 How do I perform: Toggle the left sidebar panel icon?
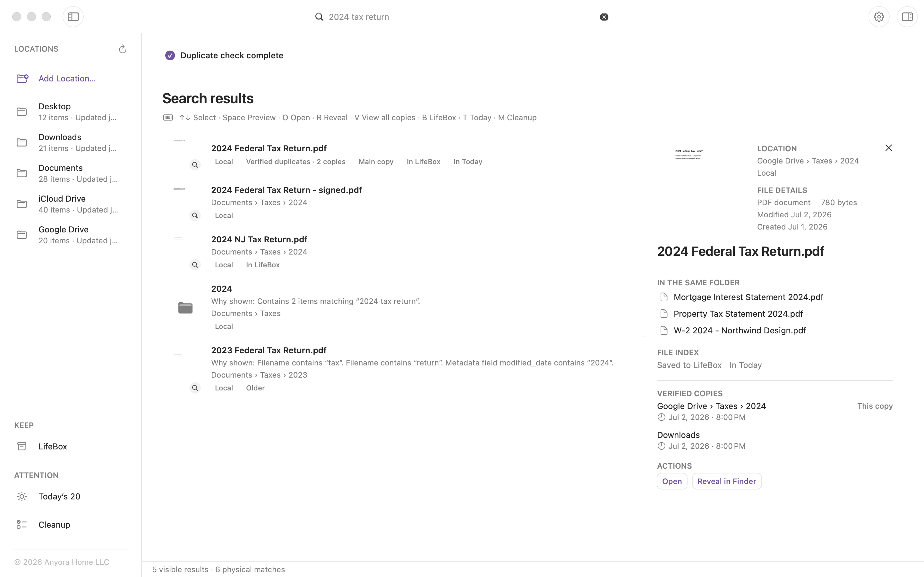[x=73, y=17]
